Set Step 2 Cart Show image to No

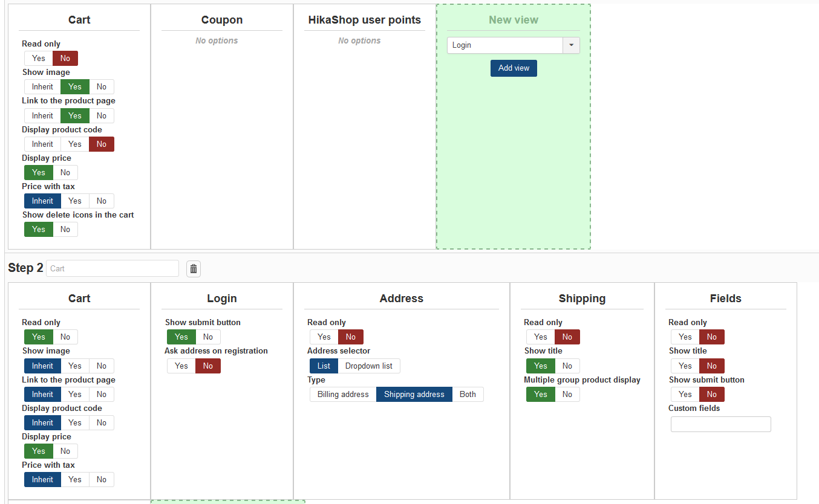pyautogui.click(x=102, y=366)
